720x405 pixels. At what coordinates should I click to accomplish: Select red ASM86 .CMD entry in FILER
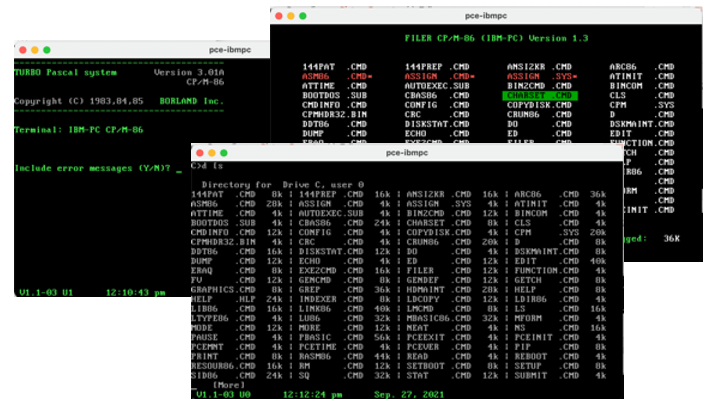pos(337,77)
